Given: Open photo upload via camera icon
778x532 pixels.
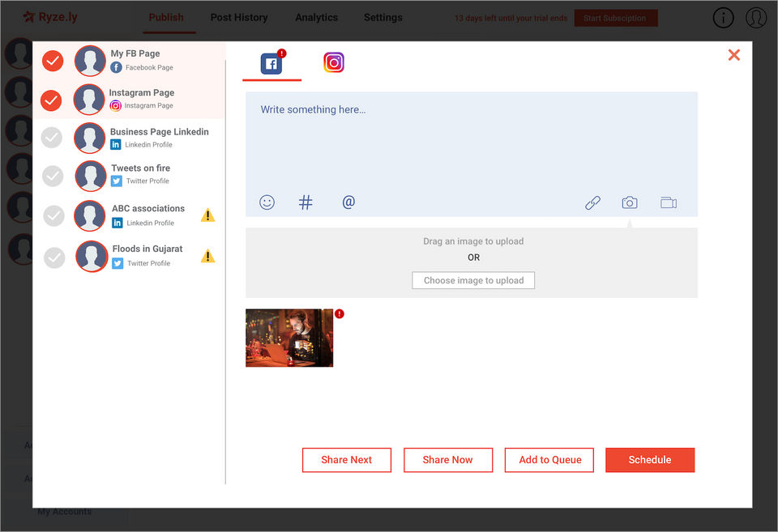Looking at the screenshot, I should coord(630,202).
